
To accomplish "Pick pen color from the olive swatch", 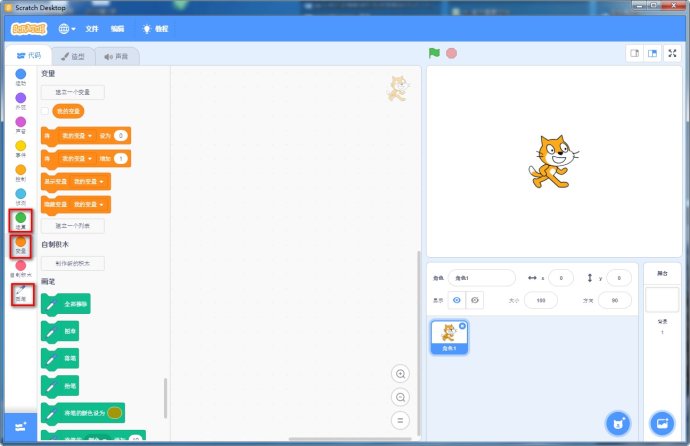I will [114, 413].
